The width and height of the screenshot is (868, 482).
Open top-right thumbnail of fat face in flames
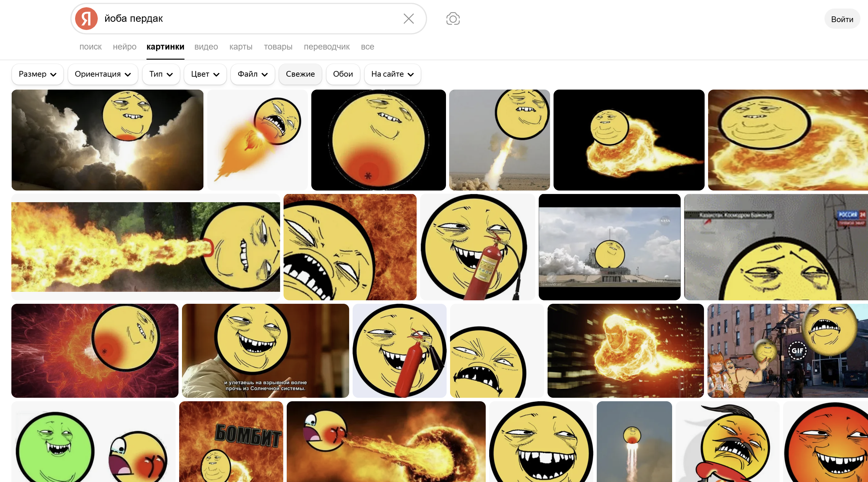[788, 140]
